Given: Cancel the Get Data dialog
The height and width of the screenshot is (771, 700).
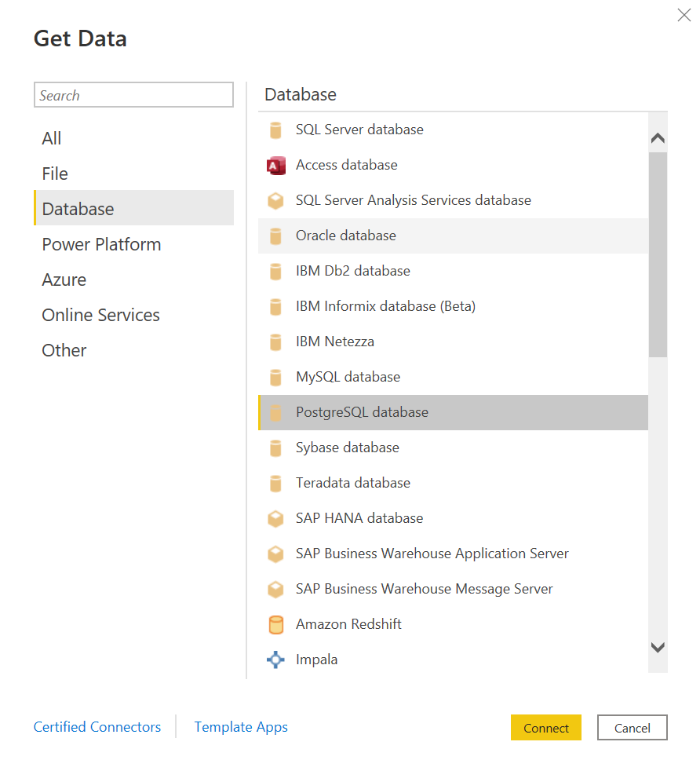Looking at the screenshot, I should 632,728.
